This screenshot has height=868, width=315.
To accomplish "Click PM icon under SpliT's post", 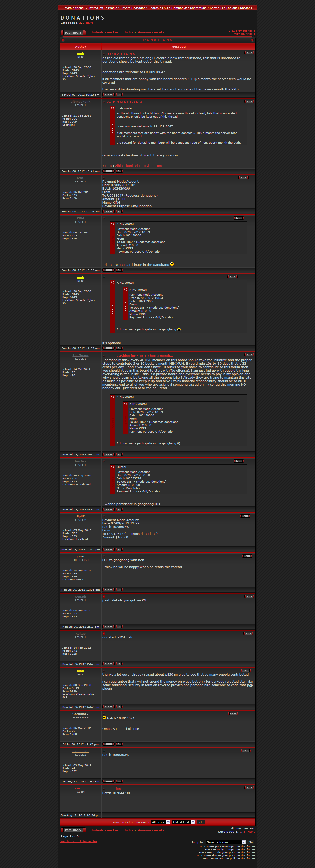I will point(119,549).
